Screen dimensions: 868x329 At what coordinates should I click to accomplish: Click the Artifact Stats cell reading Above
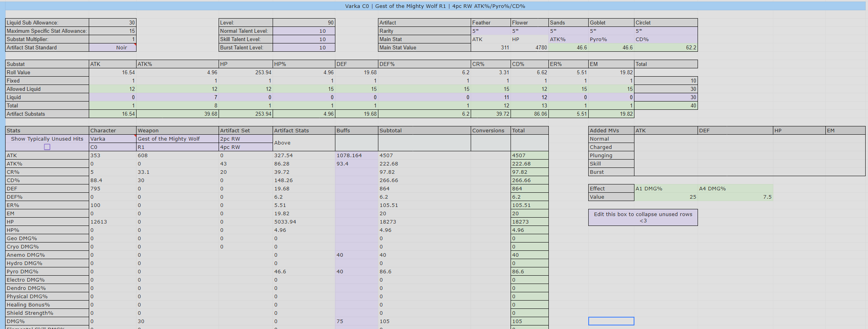click(304, 143)
